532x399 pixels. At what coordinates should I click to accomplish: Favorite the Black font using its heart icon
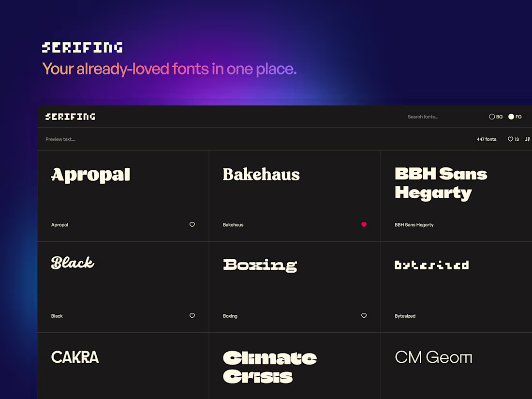click(192, 315)
